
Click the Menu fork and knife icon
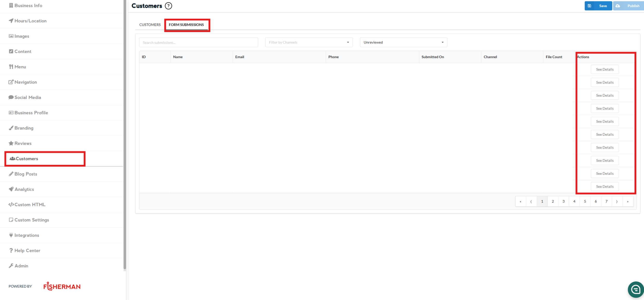tap(11, 67)
